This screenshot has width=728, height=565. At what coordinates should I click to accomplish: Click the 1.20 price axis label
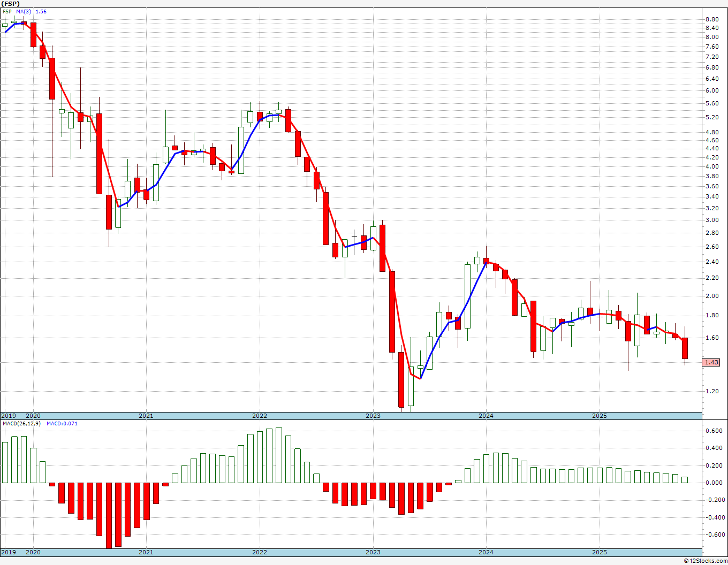[712, 391]
